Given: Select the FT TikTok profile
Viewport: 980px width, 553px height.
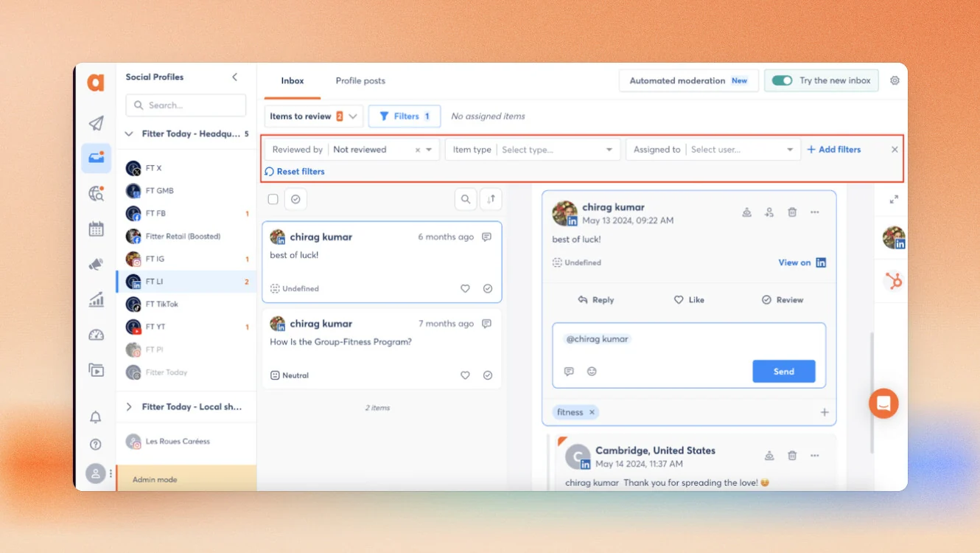Looking at the screenshot, I should click(186, 304).
